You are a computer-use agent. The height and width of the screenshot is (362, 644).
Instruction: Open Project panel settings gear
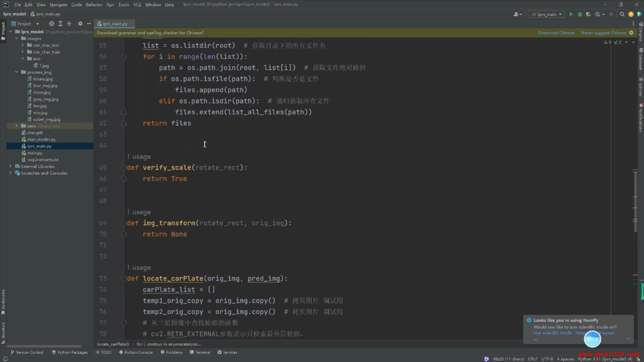80,24
